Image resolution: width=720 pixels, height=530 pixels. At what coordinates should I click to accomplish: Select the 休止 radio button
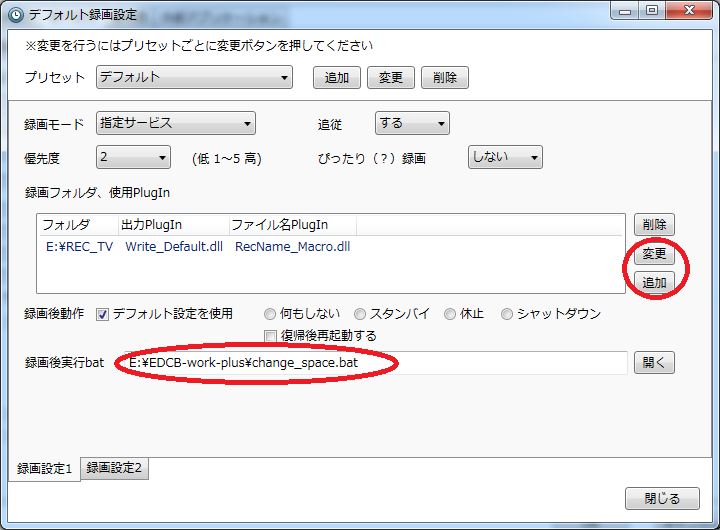[x=450, y=314]
